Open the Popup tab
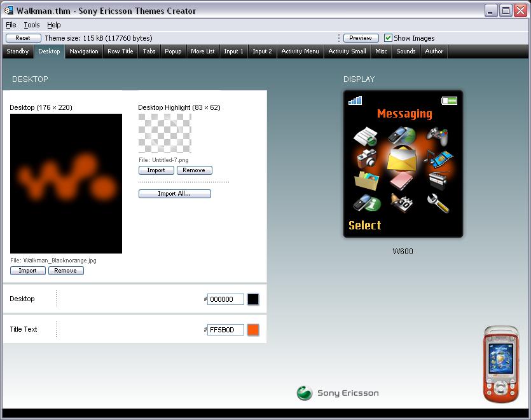Screen dimensions: 531x420 tap(173, 51)
